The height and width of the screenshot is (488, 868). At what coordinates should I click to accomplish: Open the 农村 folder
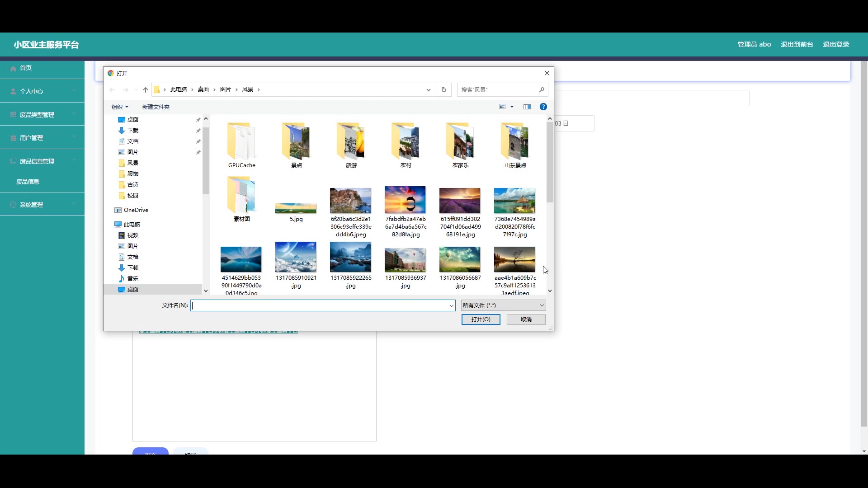click(x=406, y=145)
